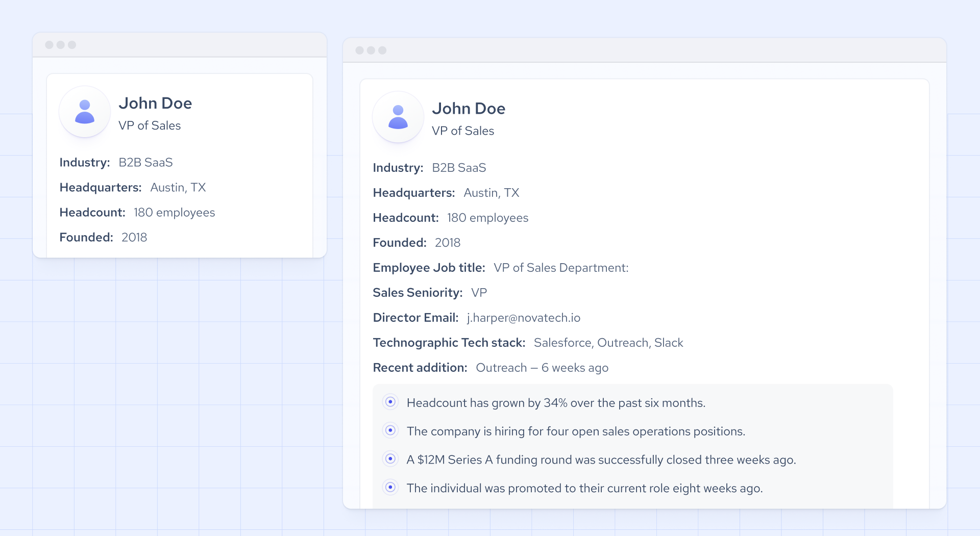Viewport: 980px width, 536px height.
Task: Select the headcount growth insight radio button
Action: pyautogui.click(x=390, y=402)
